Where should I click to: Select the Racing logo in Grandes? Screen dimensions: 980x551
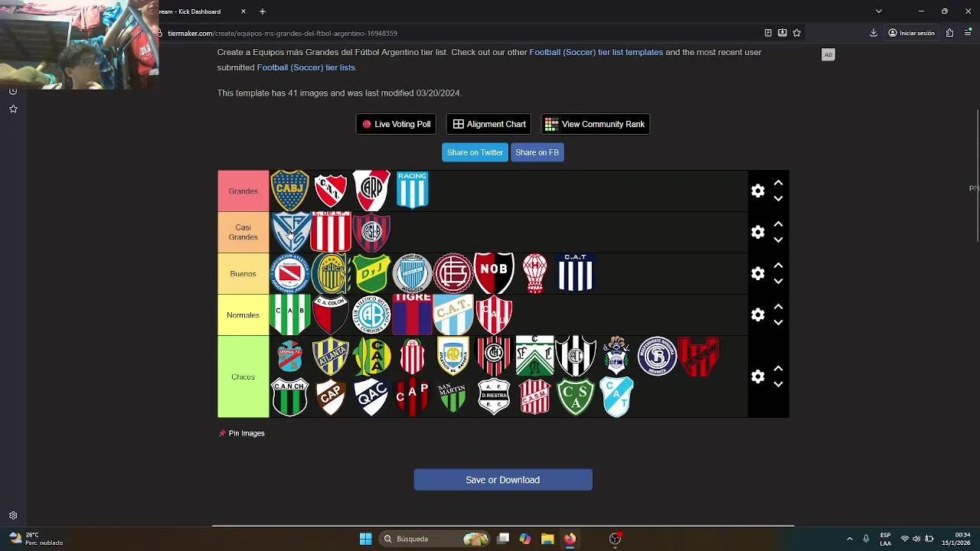[x=412, y=190]
